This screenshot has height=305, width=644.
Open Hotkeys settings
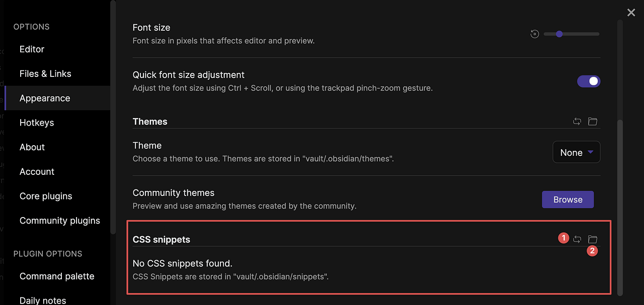(x=37, y=122)
